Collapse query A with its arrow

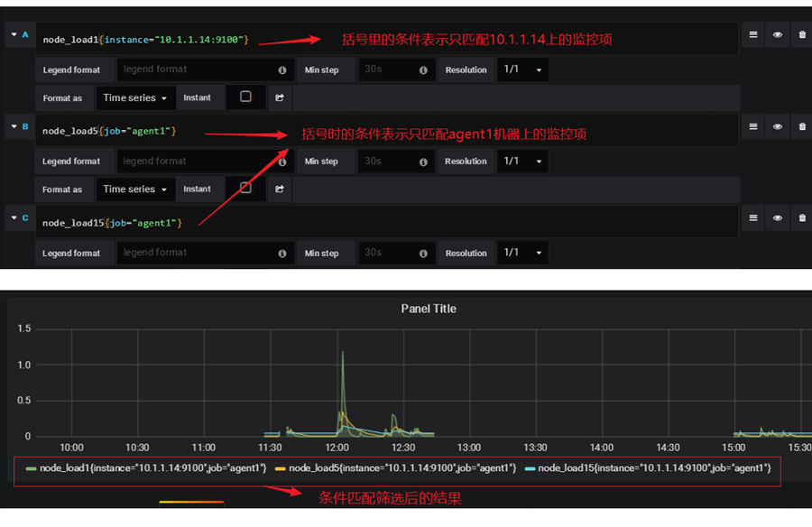coord(14,34)
